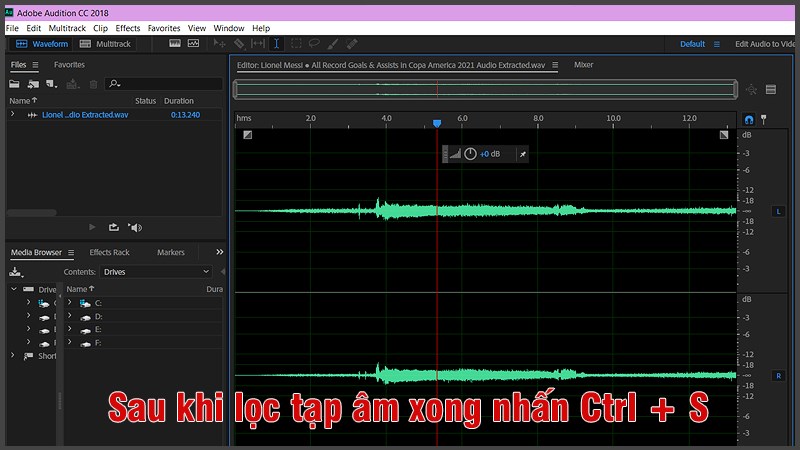Click the New File icon
The image size is (800, 450).
click(52, 84)
